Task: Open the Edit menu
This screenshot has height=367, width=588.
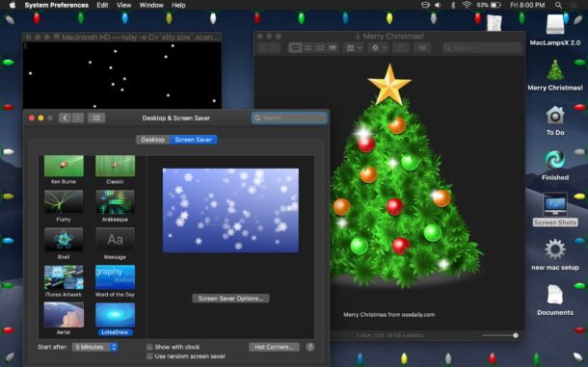Action: pos(102,5)
